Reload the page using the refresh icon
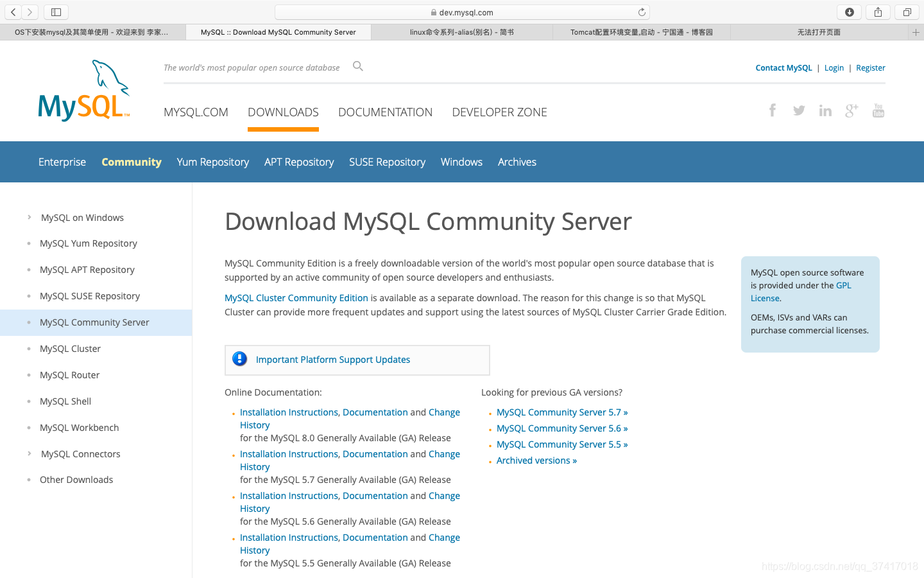 point(642,12)
